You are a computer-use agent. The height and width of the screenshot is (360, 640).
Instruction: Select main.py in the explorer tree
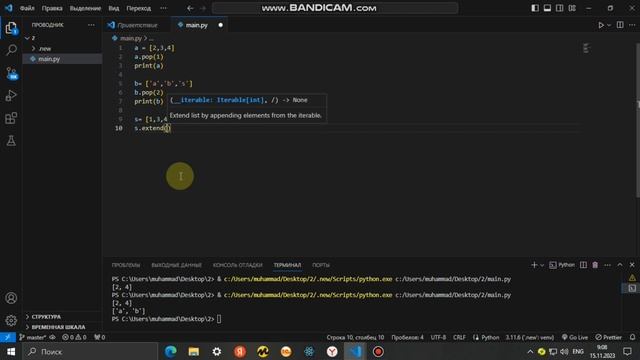62,59
